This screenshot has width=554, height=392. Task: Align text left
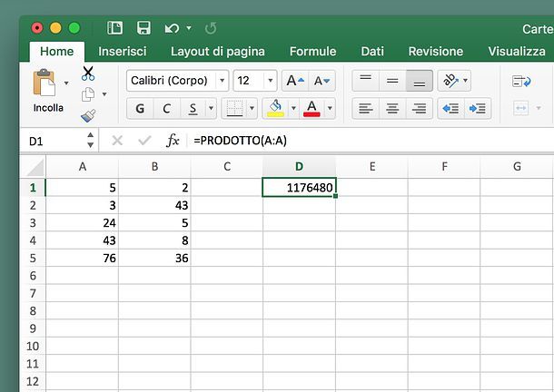(366, 108)
